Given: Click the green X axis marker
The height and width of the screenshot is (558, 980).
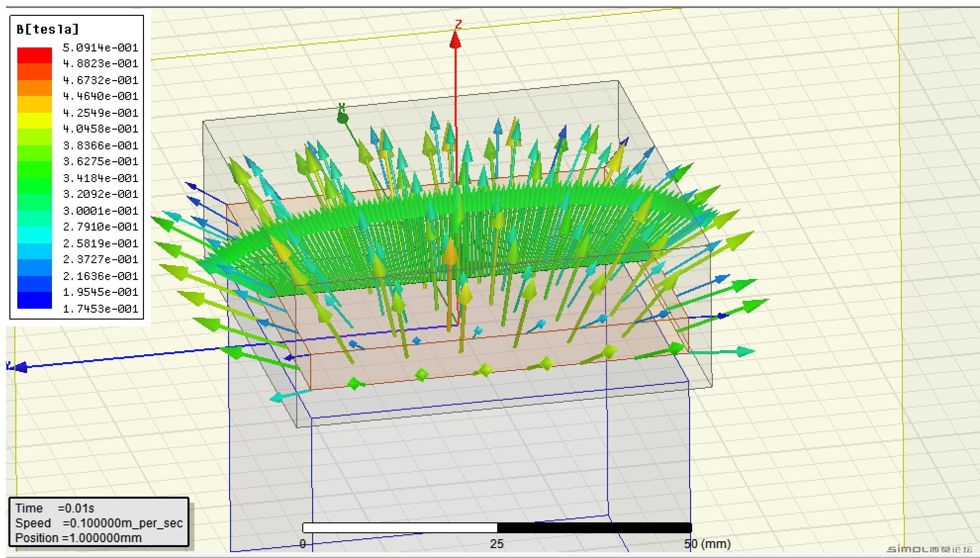Looking at the screenshot, I should coord(342,117).
